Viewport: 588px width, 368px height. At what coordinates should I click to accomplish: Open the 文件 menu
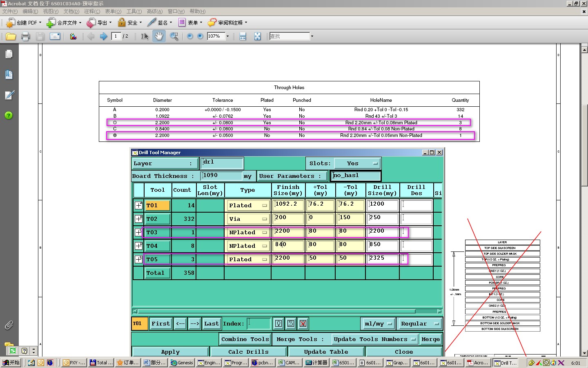point(10,11)
